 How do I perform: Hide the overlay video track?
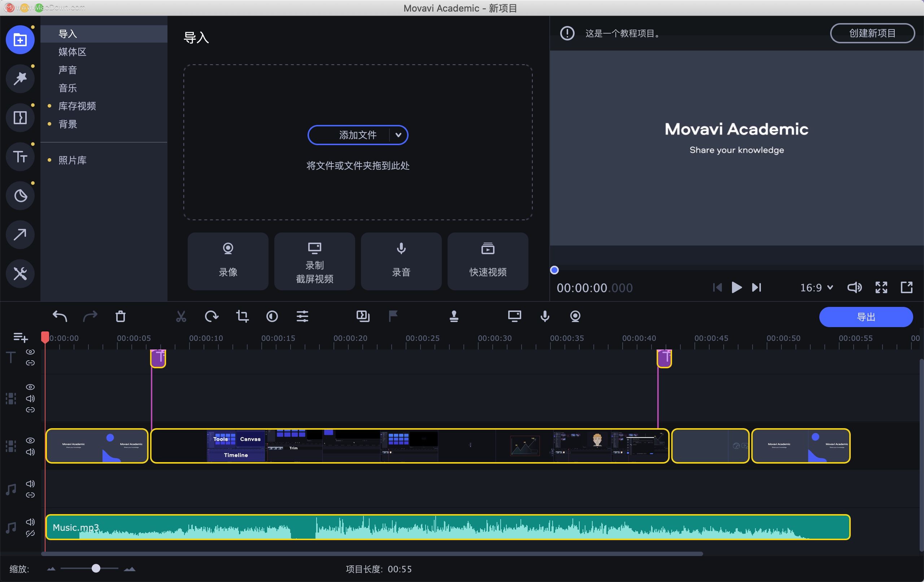pyautogui.click(x=30, y=387)
